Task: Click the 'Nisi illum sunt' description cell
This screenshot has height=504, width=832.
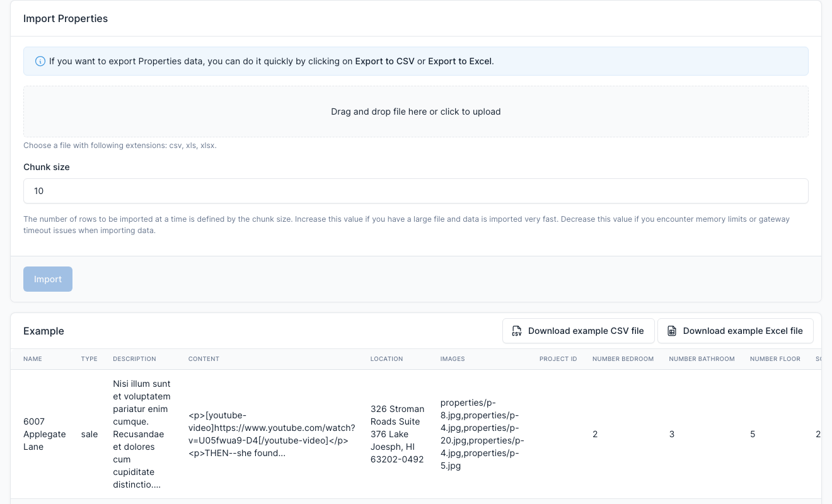Action: (x=142, y=434)
